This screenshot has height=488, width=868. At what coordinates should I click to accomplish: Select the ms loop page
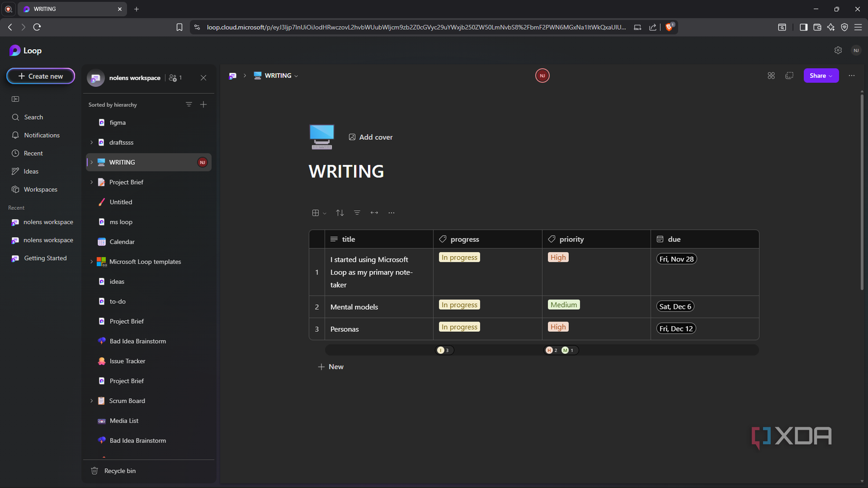click(149, 222)
